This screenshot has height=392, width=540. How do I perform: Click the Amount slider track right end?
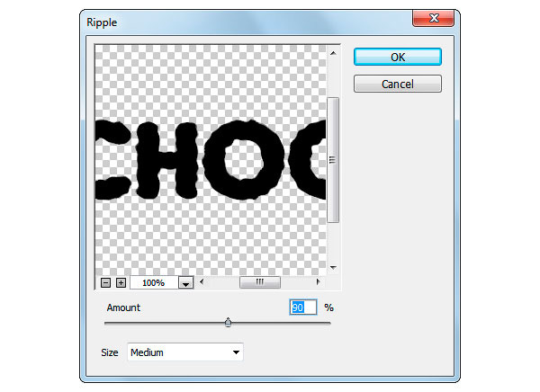(x=328, y=323)
